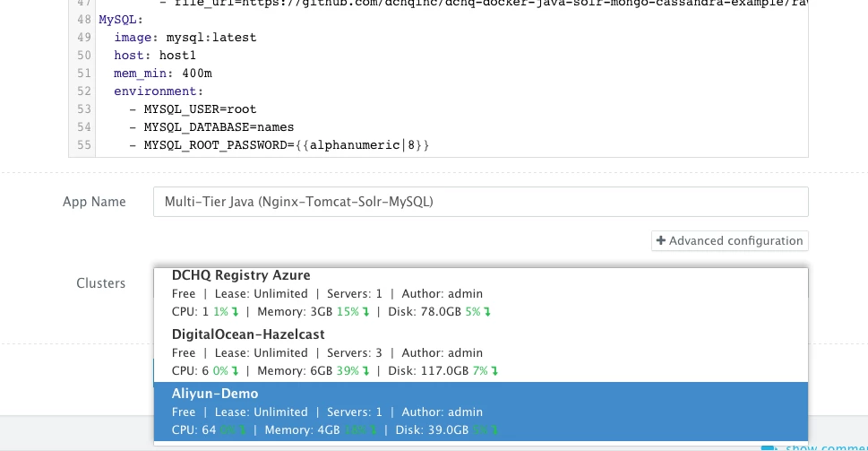Click MYSQL_USER=root line

point(193,109)
